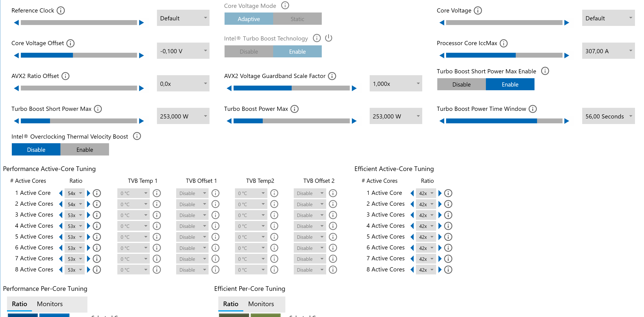This screenshot has height=317, width=644.
Task: Open ratio dropdown for 1 Active Core performance
Action: 75,193
